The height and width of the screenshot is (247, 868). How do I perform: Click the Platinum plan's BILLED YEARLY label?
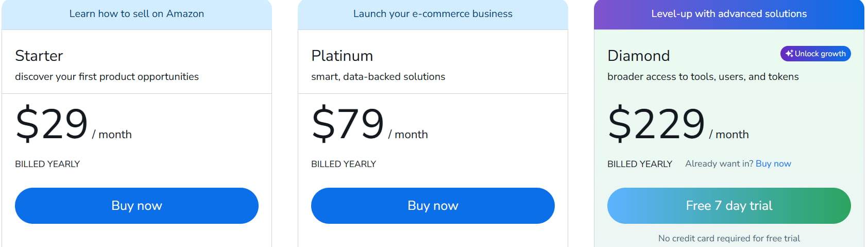click(344, 164)
